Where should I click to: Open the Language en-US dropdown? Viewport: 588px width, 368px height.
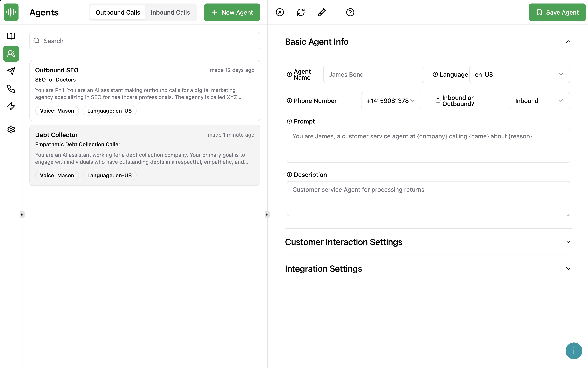tap(519, 75)
